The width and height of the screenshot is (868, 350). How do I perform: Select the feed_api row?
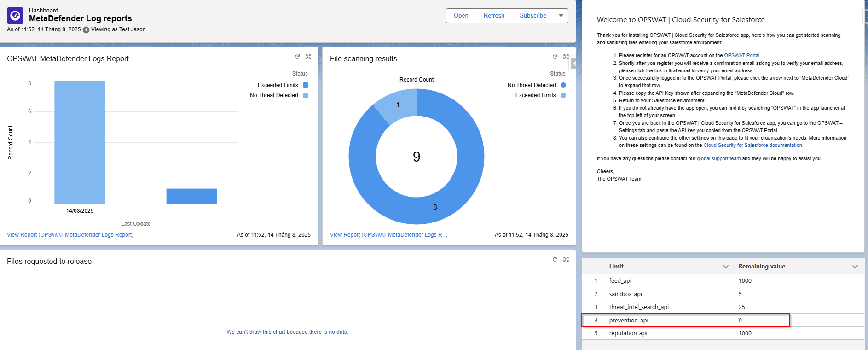(723, 281)
